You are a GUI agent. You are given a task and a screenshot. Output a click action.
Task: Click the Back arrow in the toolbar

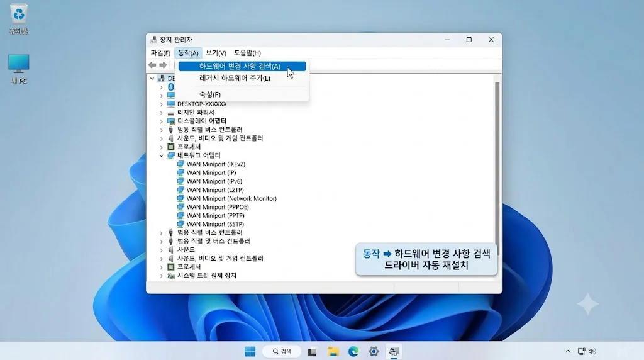click(x=152, y=65)
